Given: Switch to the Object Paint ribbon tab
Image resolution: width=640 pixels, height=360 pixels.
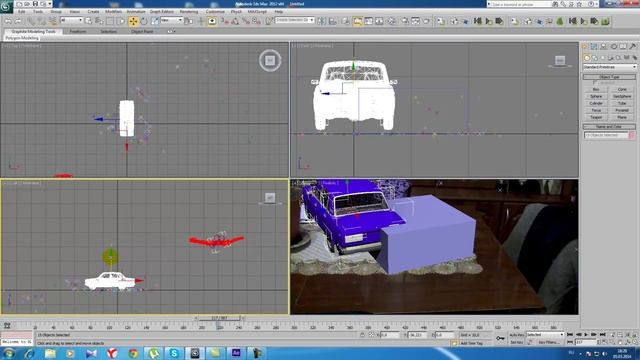Looking at the screenshot, I should tap(142, 31).
